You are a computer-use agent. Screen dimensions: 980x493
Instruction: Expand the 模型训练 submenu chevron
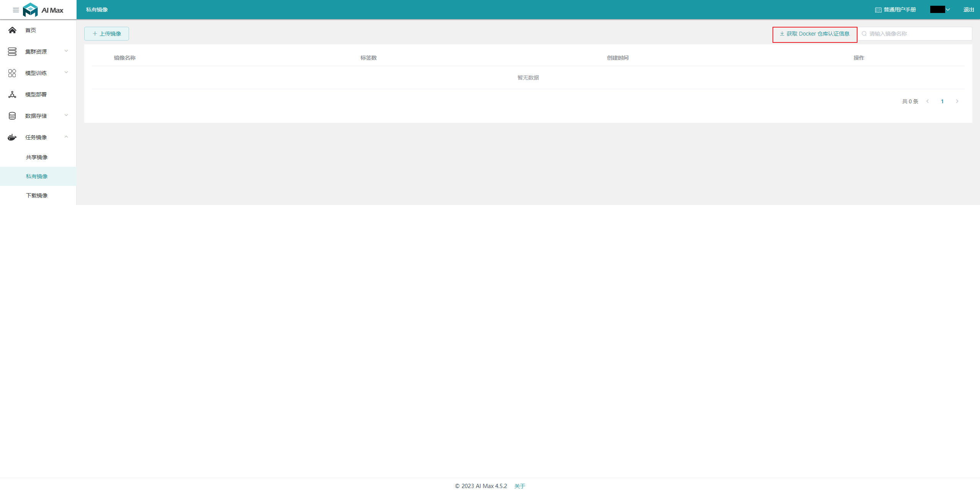pos(66,72)
